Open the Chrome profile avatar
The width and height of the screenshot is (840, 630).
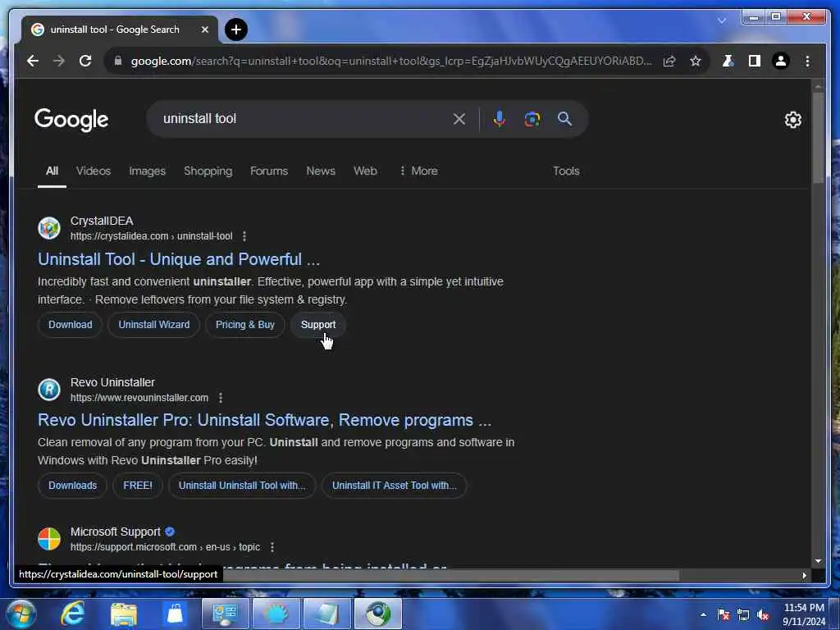pyautogui.click(x=781, y=61)
